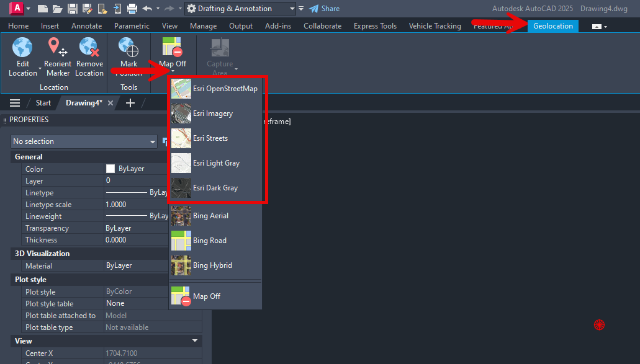The image size is (640, 364).
Task: Choose Bing Hybrid map option
Action: [x=215, y=265]
